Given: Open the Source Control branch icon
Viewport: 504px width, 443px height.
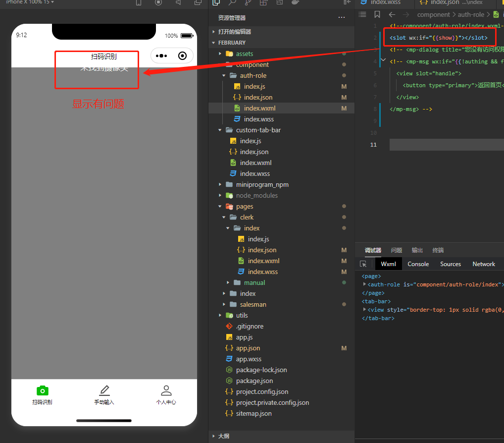Looking at the screenshot, I should click(x=248, y=2).
